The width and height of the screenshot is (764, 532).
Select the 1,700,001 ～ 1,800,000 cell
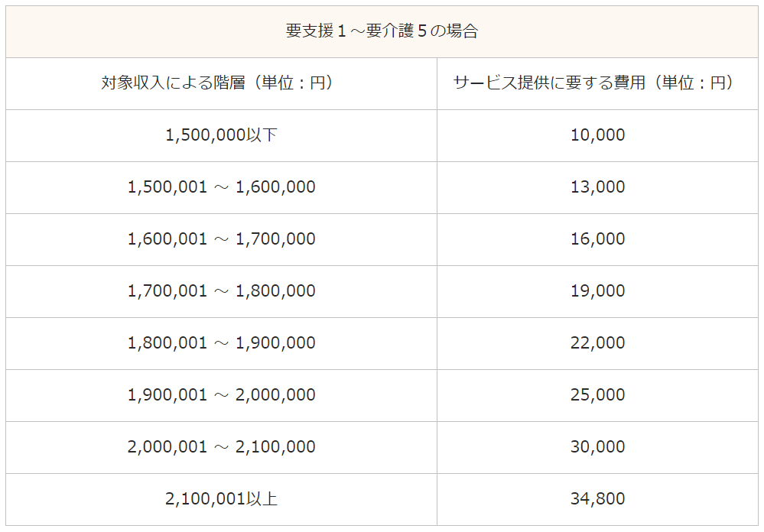pyautogui.click(x=221, y=291)
